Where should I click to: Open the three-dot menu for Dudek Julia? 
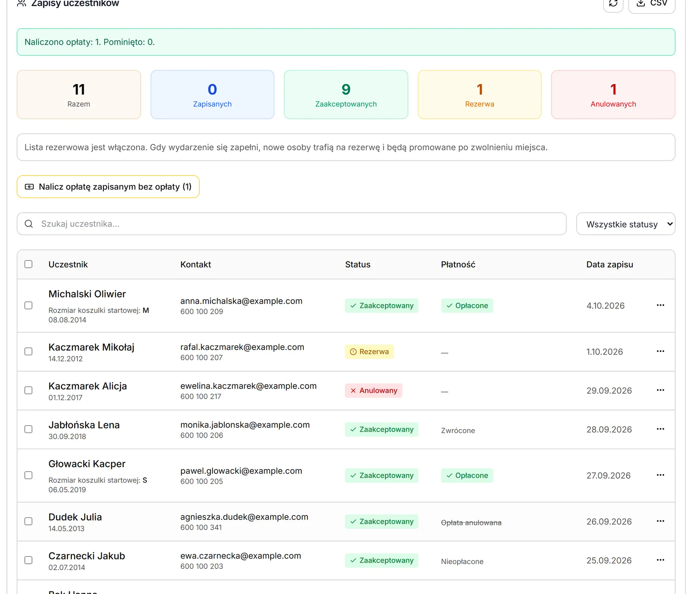pos(660,521)
